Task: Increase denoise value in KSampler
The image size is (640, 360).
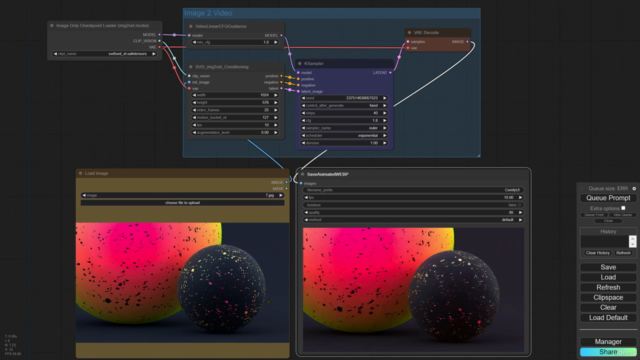Action: tap(384, 143)
